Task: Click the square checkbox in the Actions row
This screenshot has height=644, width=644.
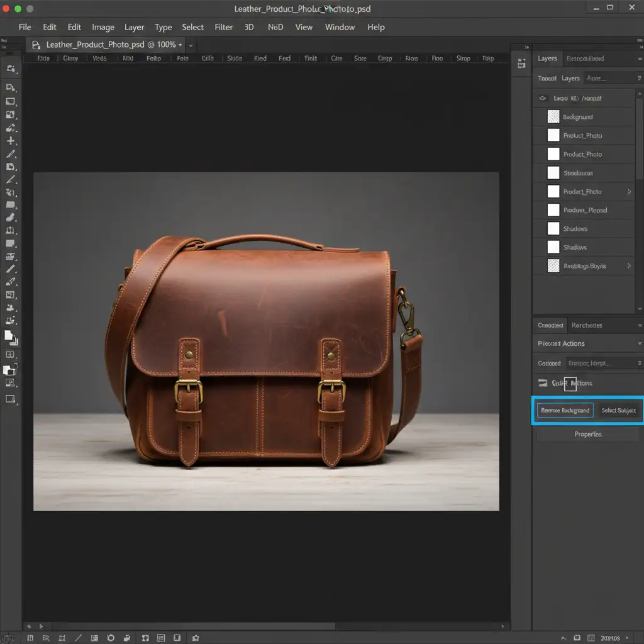Action: [x=570, y=383]
